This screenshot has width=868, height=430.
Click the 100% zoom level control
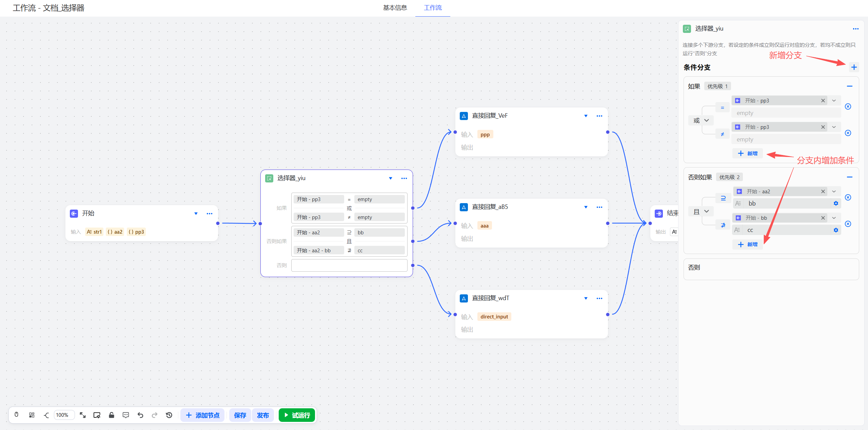pos(64,415)
